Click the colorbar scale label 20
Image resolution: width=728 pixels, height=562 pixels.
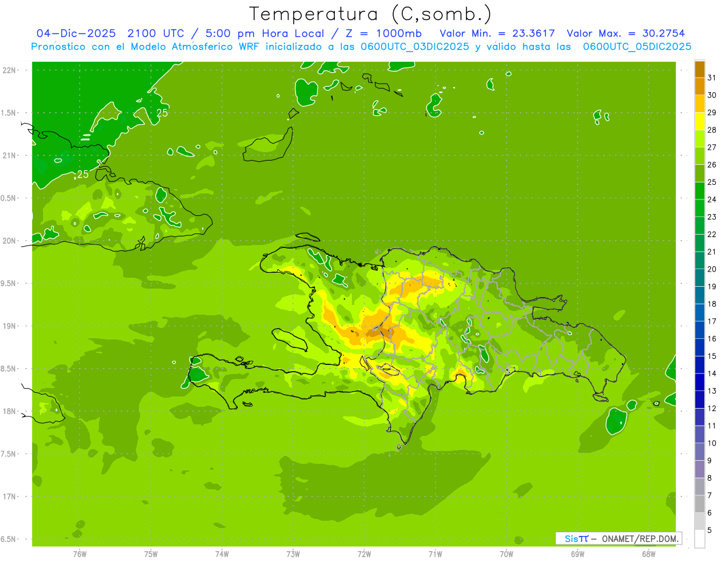point(712,269)
